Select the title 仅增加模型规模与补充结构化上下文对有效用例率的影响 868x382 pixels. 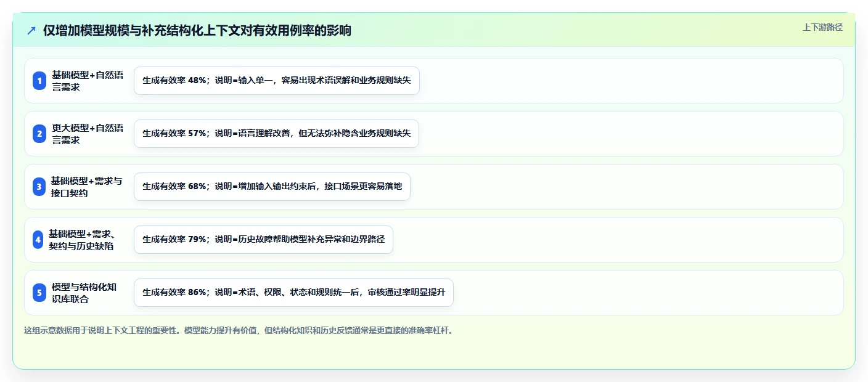coord(197,31)
